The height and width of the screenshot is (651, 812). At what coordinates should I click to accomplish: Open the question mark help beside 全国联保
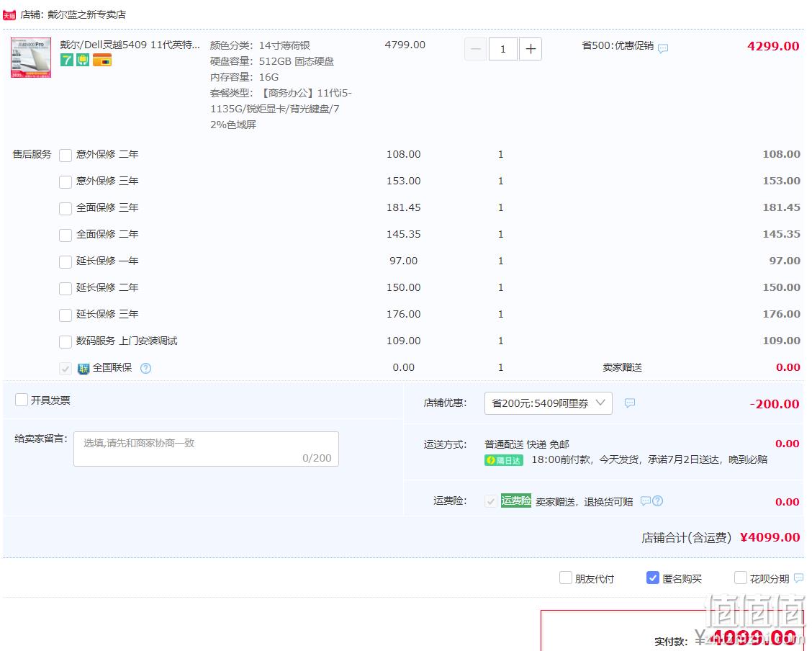tap(146, 368)
